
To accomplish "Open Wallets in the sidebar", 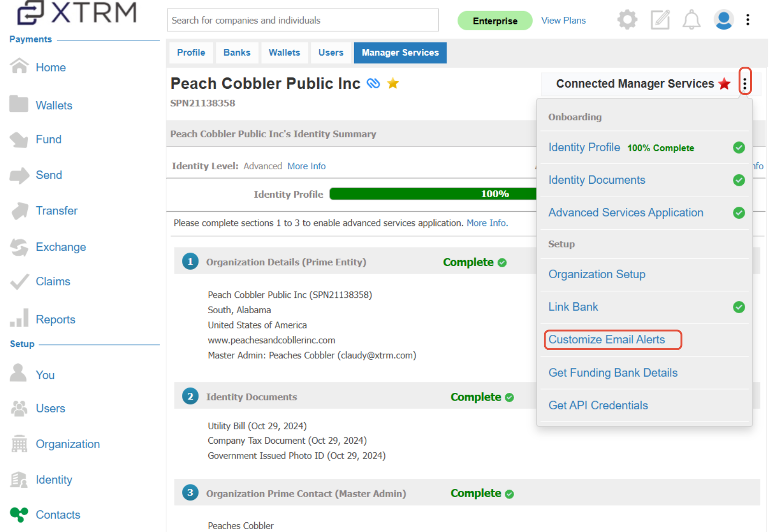I will (54, 106).
